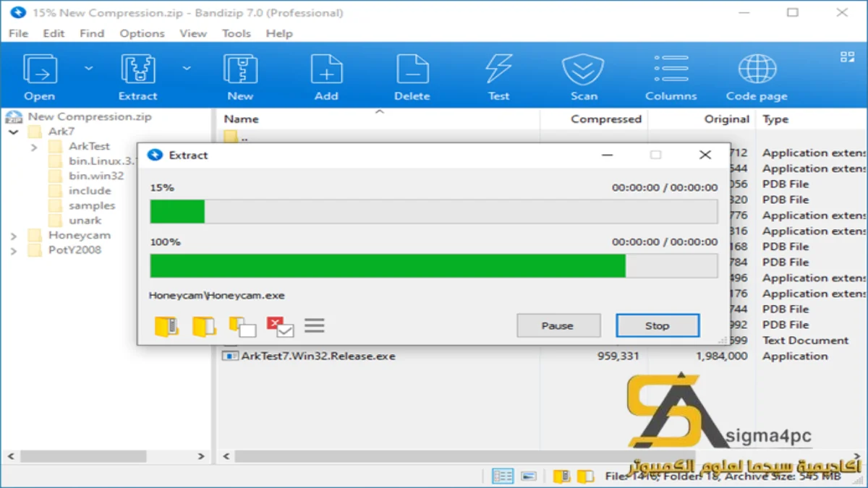Image resolution: width=868 pixels, height=488 pixels.
Task: Switch to details list view in status bar
Action: click(x=503, y=476)
